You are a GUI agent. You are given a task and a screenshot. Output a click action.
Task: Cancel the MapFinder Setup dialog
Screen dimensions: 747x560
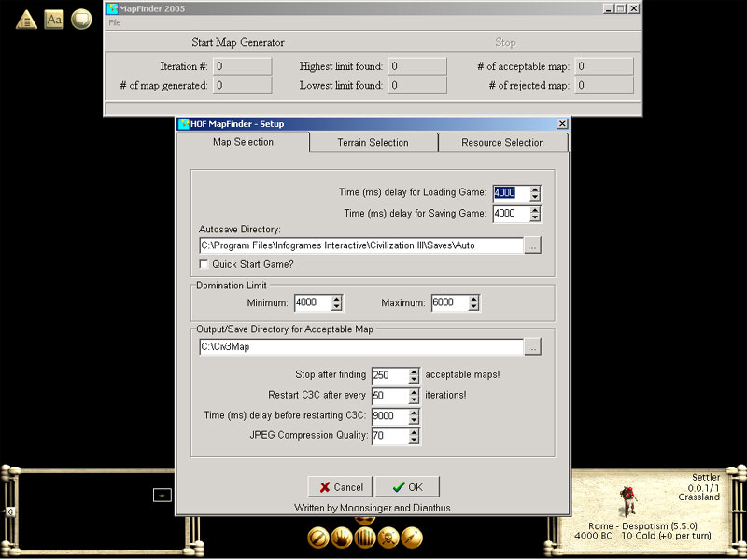(x=341, y=487)
